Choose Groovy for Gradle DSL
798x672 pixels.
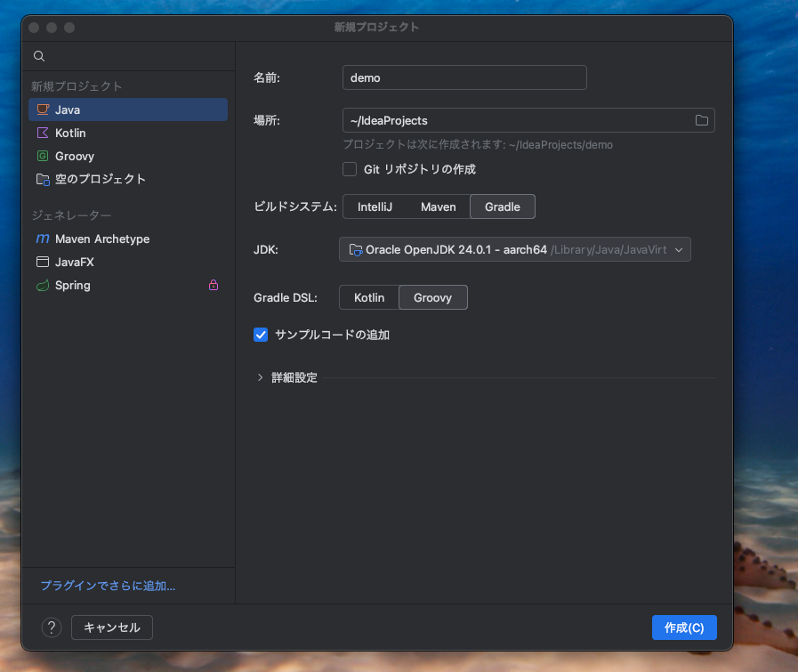click(x=432, y=297)
